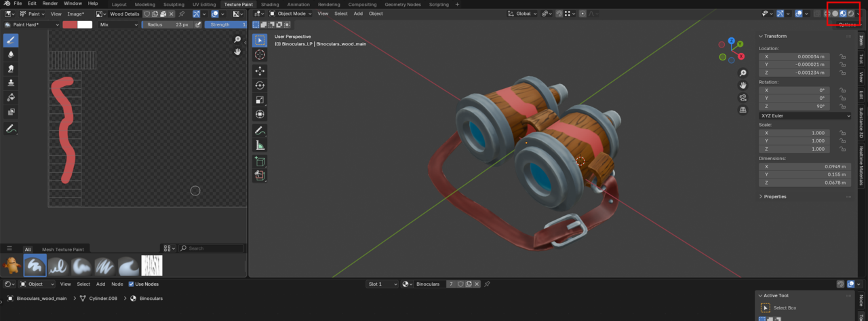This screenshot has height=321, width=868.
Task: Select the Clone stamp tool
Action: 11,83
